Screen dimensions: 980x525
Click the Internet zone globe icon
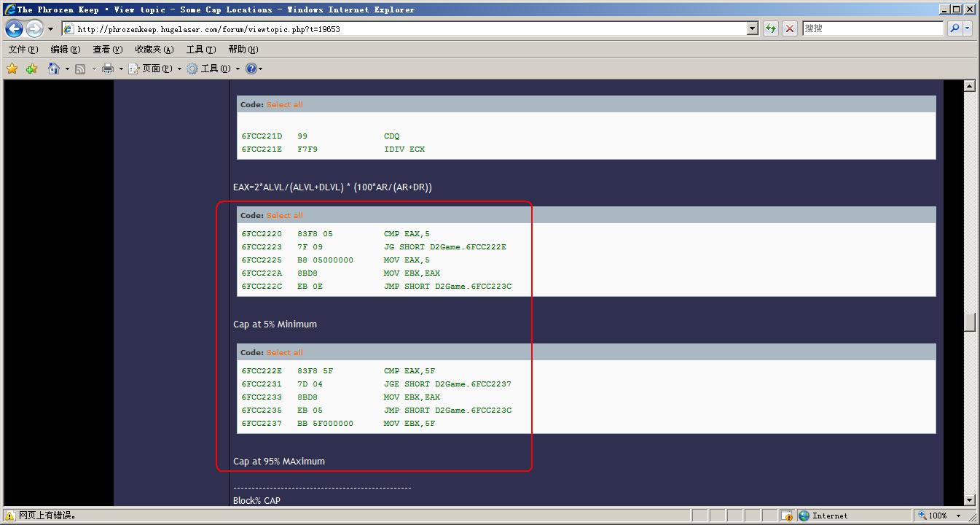(804, 516)
